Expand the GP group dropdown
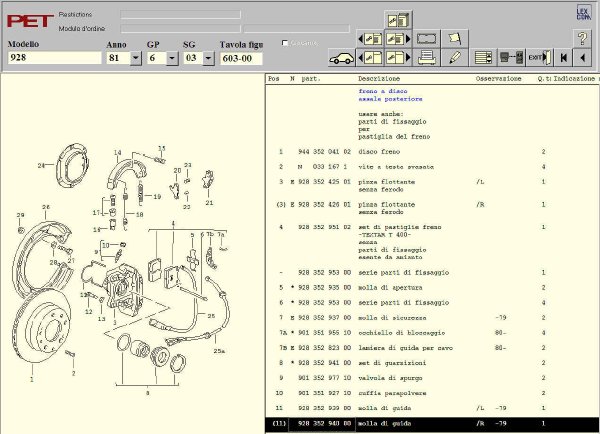This screenshot has height=434, width=600. pos(172,58)
